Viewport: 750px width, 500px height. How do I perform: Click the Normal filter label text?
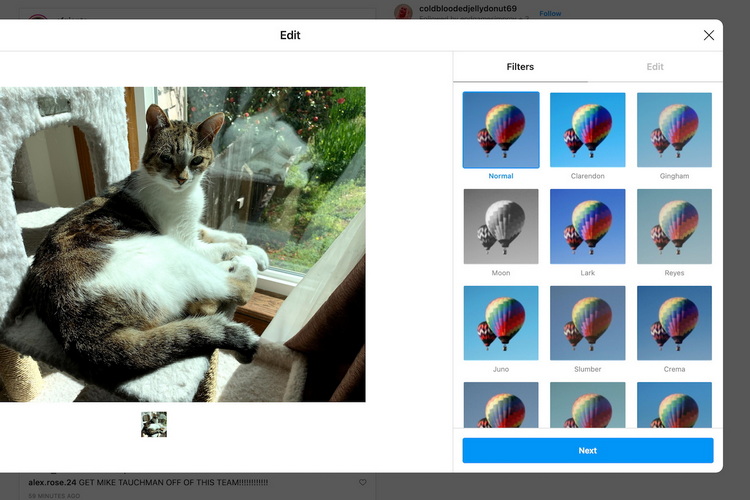(501, 176)
